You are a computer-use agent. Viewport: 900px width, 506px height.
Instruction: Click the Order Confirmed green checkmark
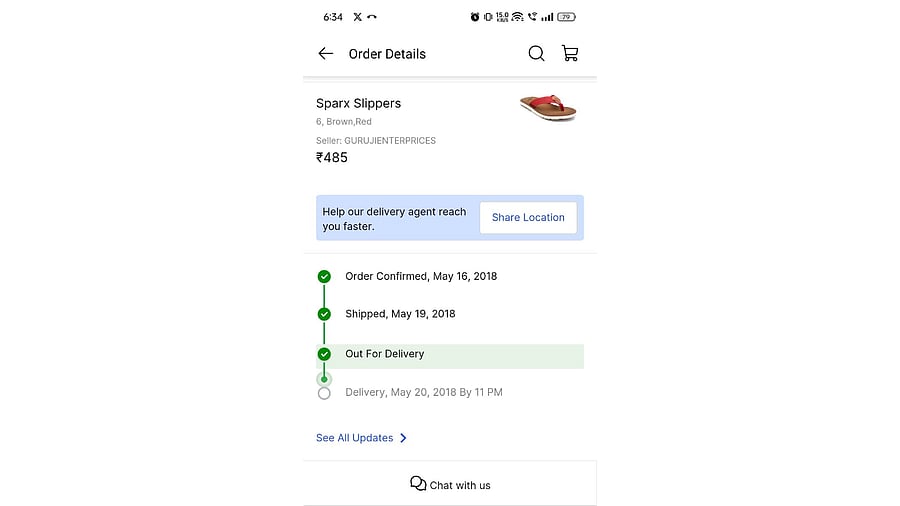click(324, 277)
